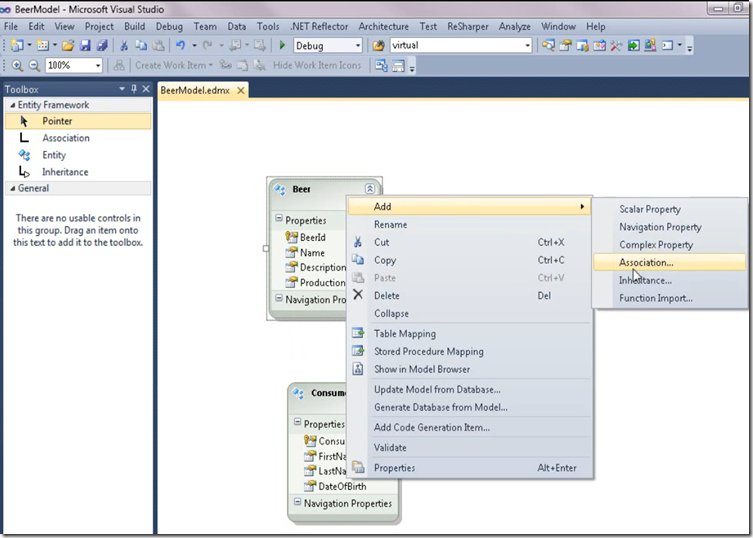753x538 pixels.
Task: Select DateOfBirth property in Consumer entity
Action: 342,486
